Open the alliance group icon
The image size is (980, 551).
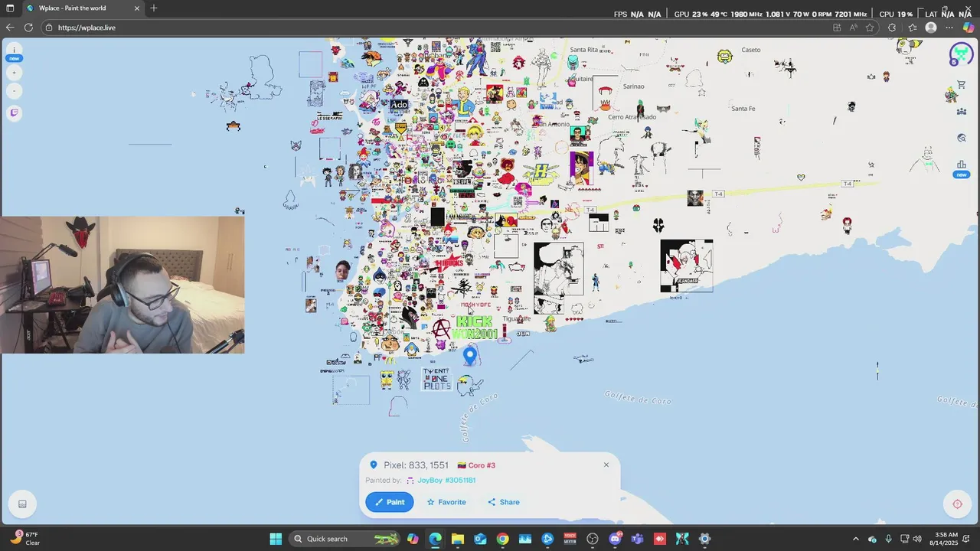(961, 112)
